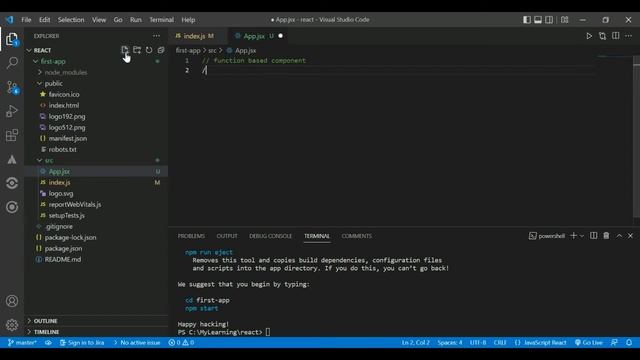Image resolution: width=640 pixels, height=360 pixels.
Task: Run the current file with play icon
Action: (x=589, y=36)
